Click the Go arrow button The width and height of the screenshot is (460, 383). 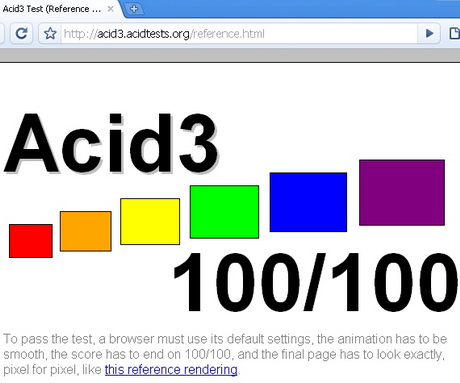(x=430, y=33)
